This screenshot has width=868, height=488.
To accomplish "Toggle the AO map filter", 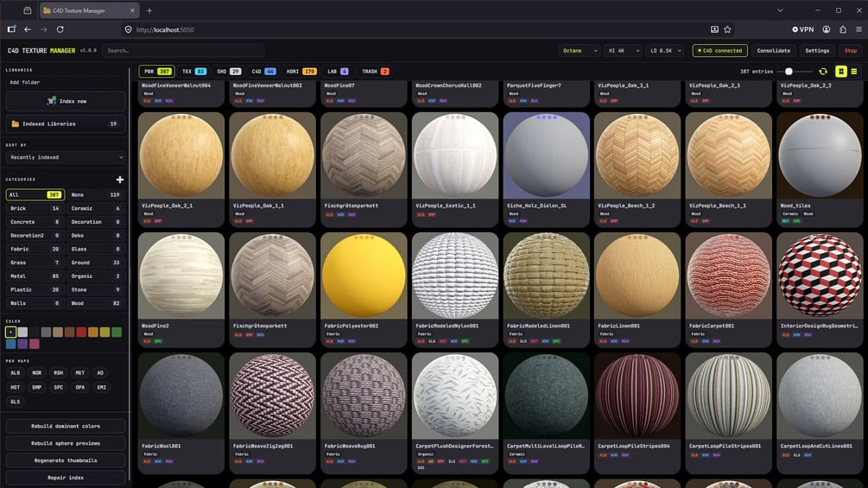I will pyautogui.click(x=100, y=373).
